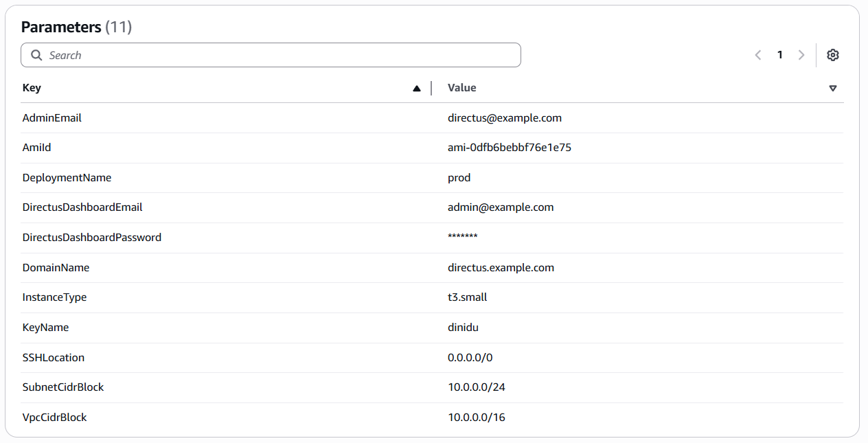Select the t3.small value
Image resolution: width=868 pixels, height=443 pixels.
468,297
